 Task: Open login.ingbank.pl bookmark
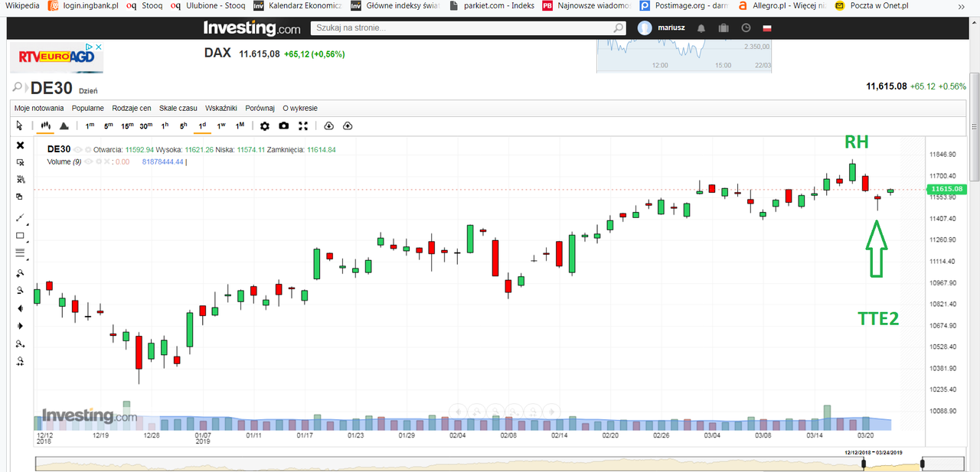83,5
